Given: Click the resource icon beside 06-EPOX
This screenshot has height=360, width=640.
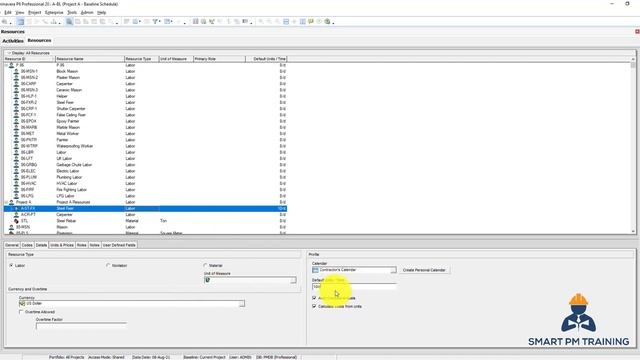Looking at the screenshot, I should (x=16, y=121).
